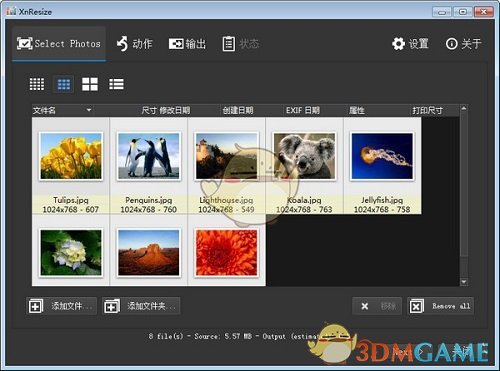Sort by 修改日期 column header
This screenshot has width=500, height=371.
(x=175, y=110)
